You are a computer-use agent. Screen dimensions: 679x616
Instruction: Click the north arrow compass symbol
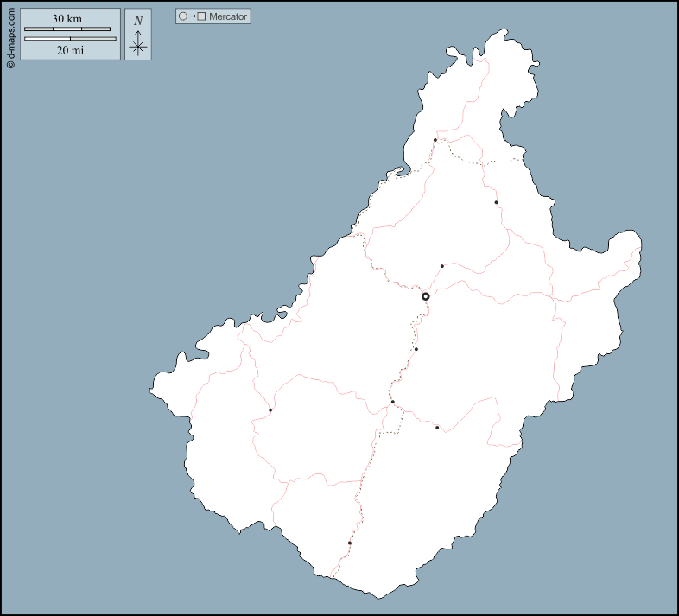(x=138, y=44)
